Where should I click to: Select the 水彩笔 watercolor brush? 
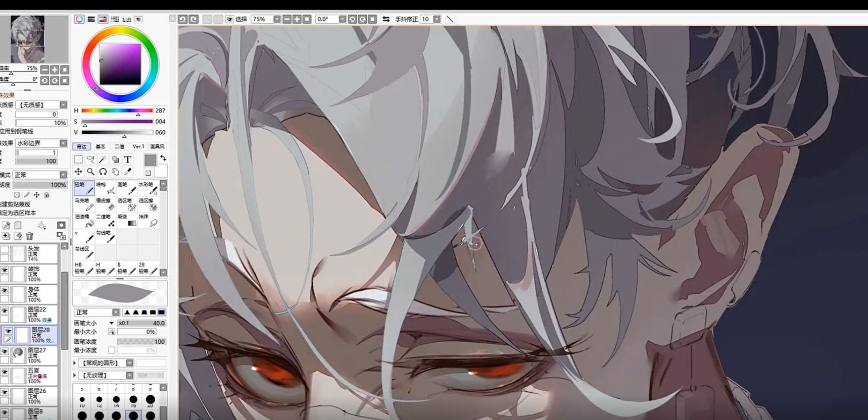[x=148, y=188]
